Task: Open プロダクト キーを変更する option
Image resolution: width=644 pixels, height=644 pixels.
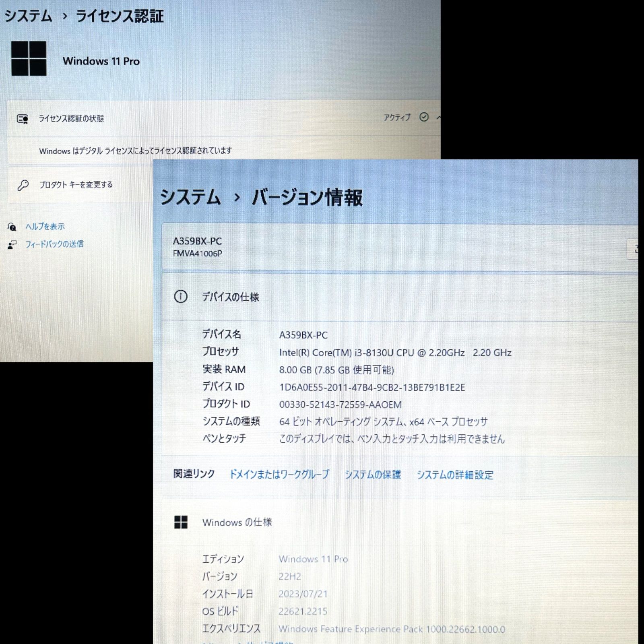Action: 76,185
